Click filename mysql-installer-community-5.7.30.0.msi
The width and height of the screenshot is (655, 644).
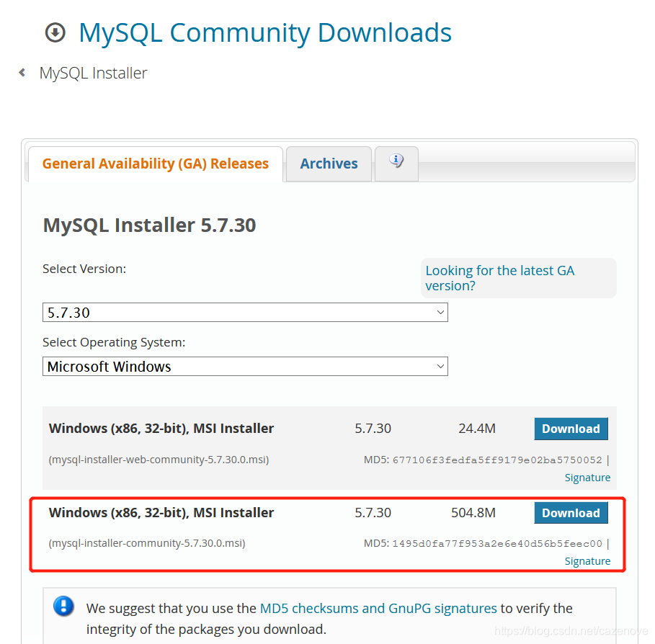(147, 543)
